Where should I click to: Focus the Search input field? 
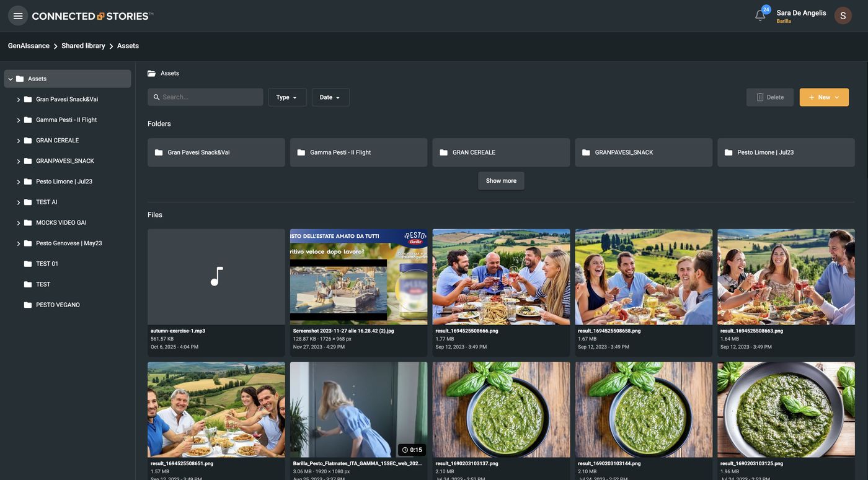tap(205, 97)
